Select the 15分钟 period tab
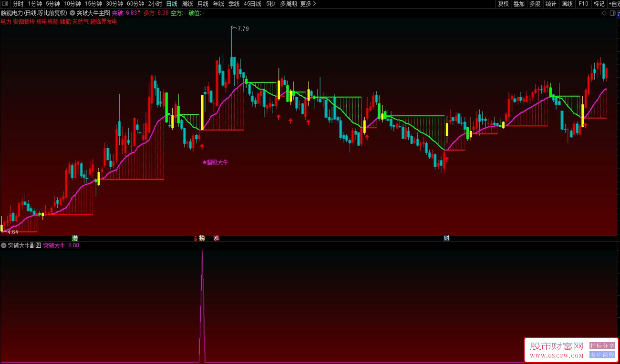 point(93,4)
